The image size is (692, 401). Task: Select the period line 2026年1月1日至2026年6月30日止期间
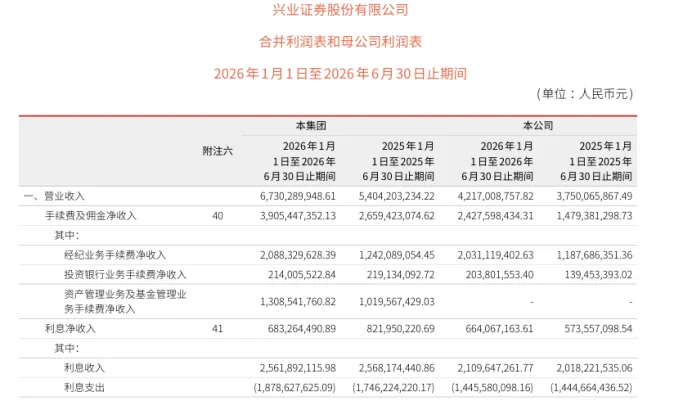click(x=340, y=74)
